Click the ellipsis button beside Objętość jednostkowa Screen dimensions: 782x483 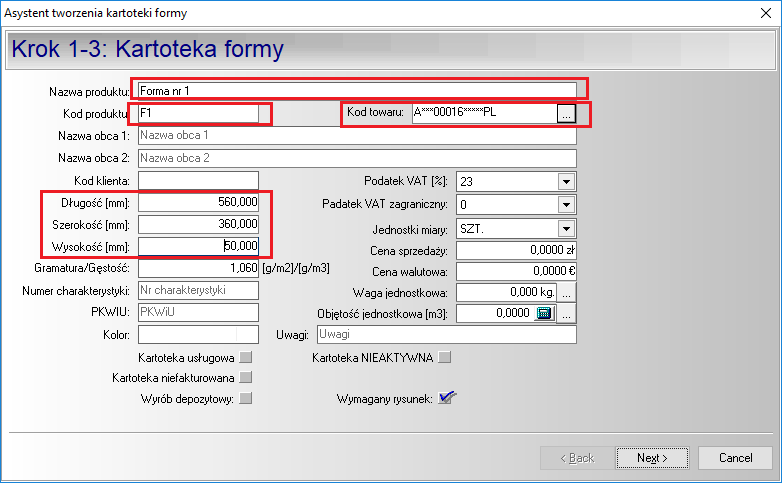[566, 314]
